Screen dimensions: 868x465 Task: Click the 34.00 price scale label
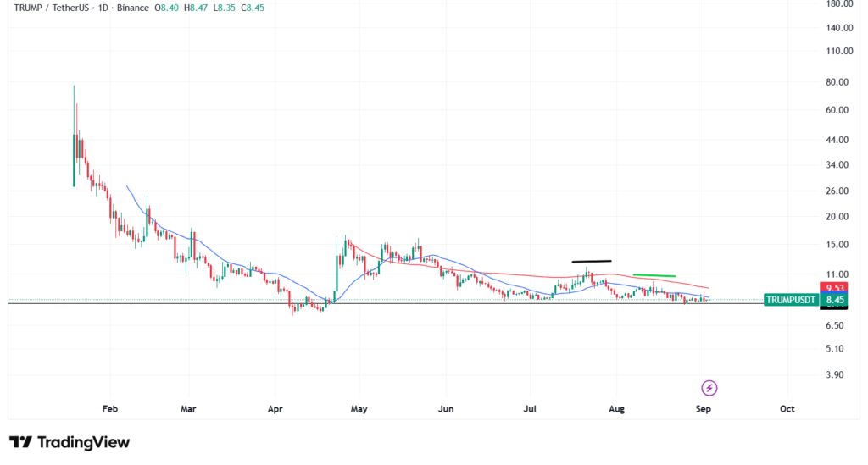pos(837,165)
